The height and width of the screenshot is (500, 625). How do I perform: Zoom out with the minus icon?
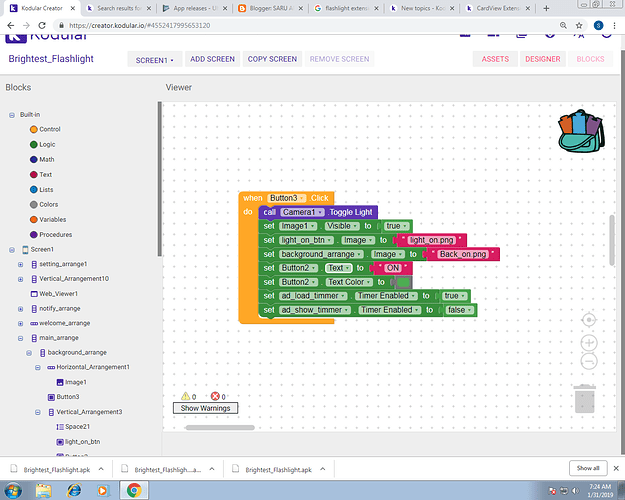pos(588,360)
